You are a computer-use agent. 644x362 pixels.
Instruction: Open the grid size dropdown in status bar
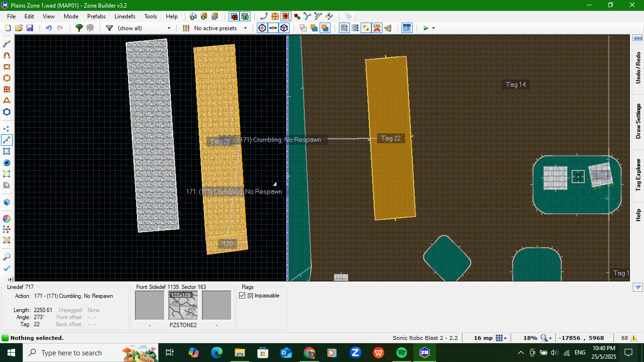pos(501,338)
